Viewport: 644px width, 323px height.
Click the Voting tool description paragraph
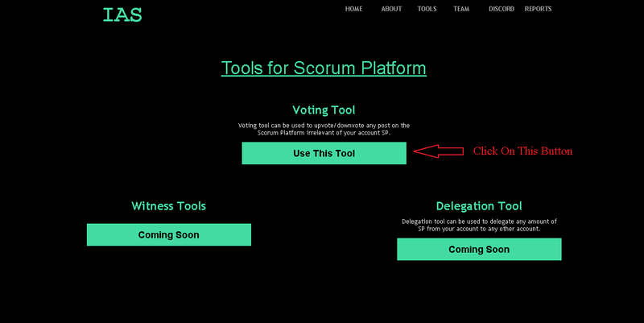coord(324,129)
